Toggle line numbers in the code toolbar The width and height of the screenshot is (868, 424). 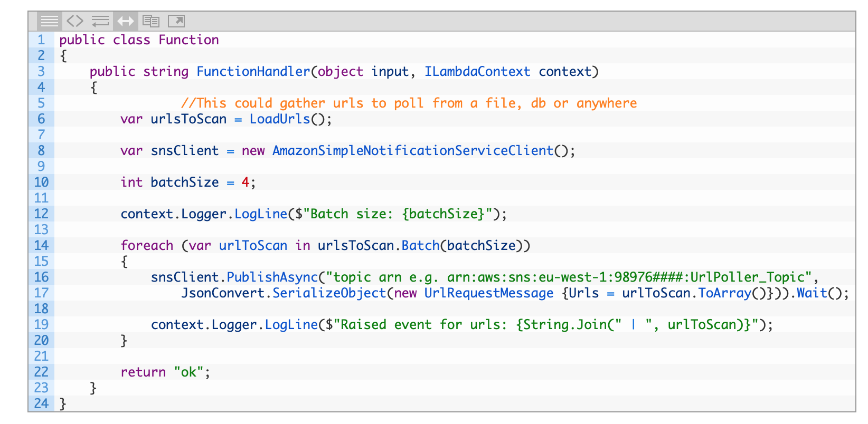(x=50, y=21)
